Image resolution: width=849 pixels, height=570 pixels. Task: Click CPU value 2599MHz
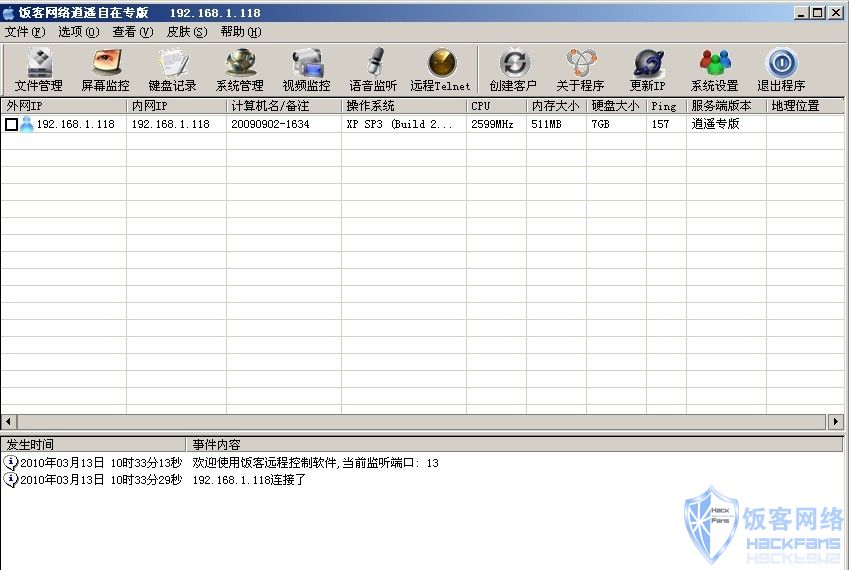click(x=492, y=124)
